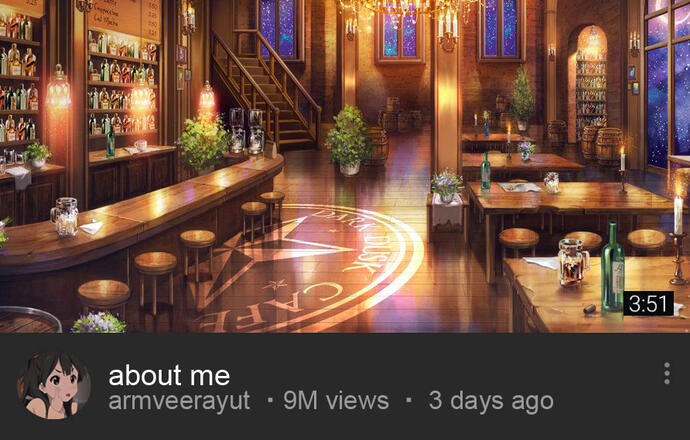The image size is (690, 440).
Task: Click the armveerayut channel name
Action: [x=179, y=401]
